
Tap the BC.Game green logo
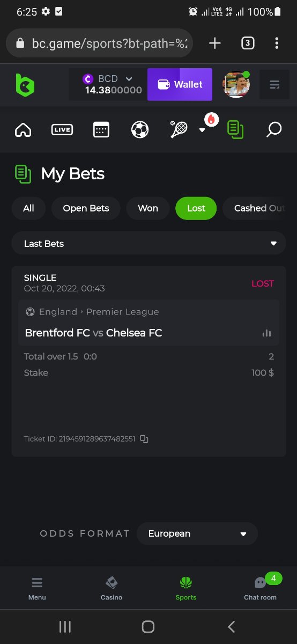click(x=25, y=85)
